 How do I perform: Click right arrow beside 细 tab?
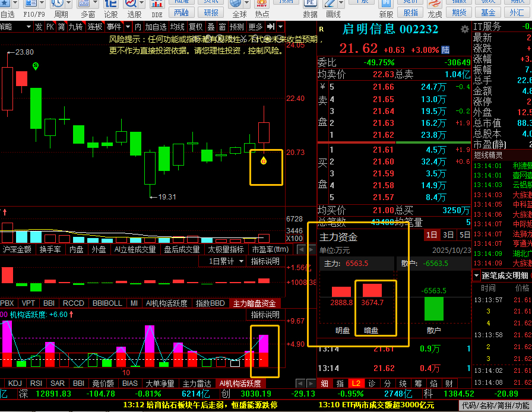click(x=311, y=384)
